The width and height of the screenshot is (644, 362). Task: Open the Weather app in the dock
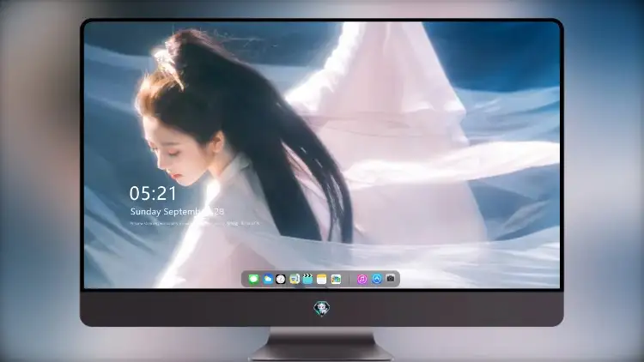[268, 279]
